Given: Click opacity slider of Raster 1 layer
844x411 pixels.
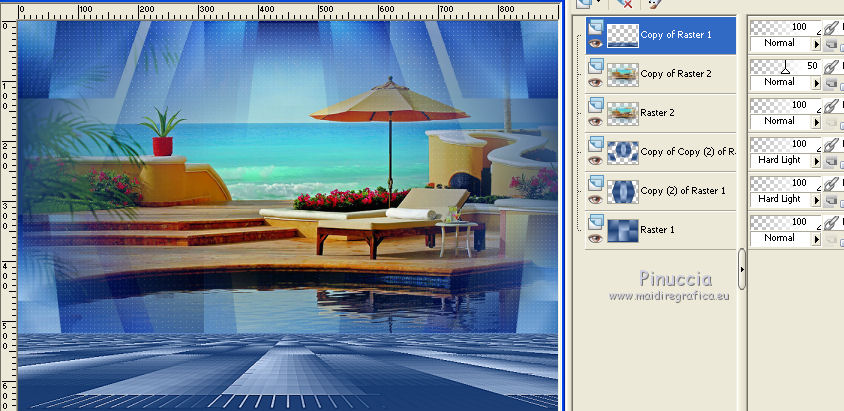Looking at the screenshot, I should (x=785, y=223).
